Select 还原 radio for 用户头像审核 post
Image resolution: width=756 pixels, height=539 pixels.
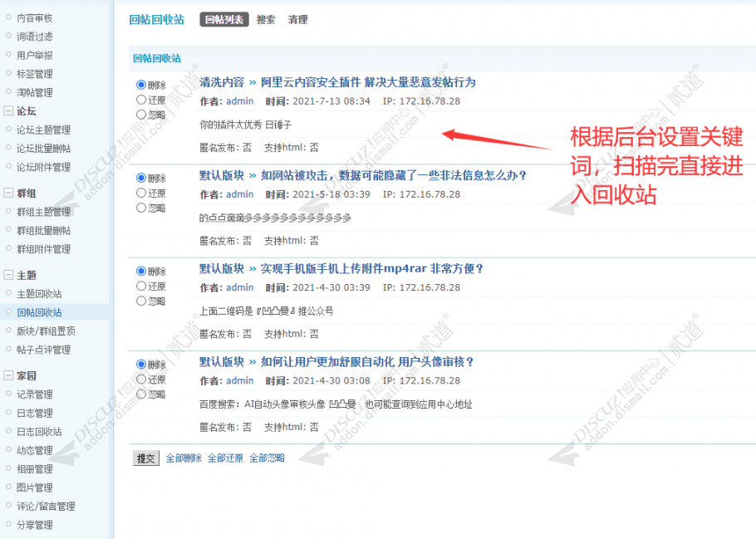140,379
